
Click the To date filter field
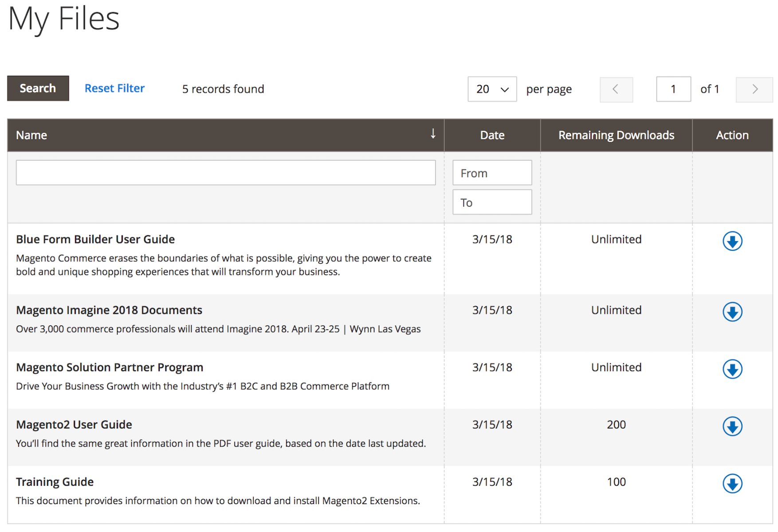492,202
